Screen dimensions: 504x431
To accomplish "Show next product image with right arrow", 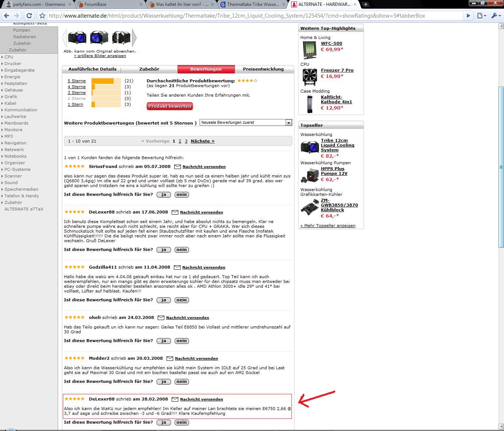I will coord(135,37).
